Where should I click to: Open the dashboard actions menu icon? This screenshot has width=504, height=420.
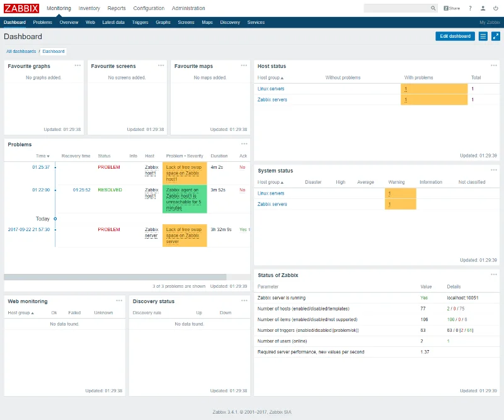[x=483, y=37]
